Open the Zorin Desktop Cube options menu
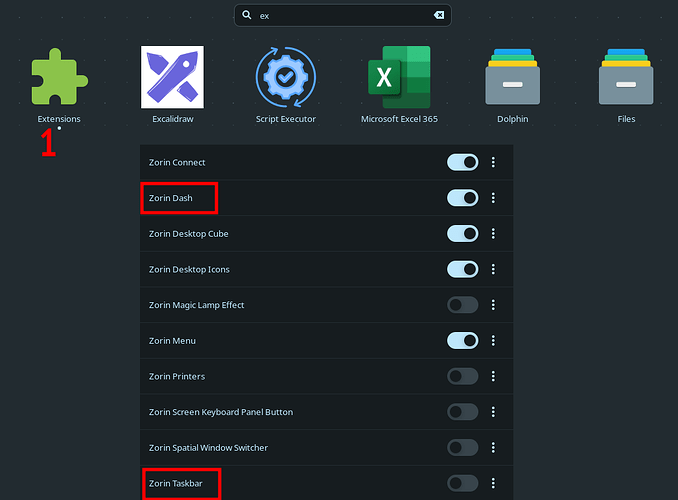The width and height of the screenshot is (678, 500). 493,234
